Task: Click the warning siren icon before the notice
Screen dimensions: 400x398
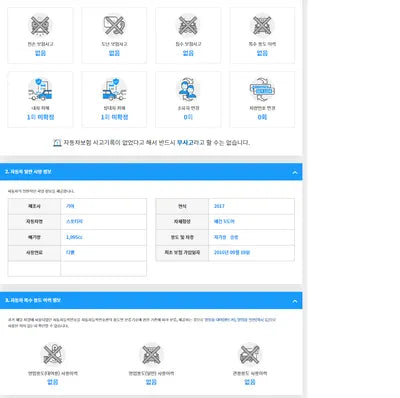Action: coord(57,143)
